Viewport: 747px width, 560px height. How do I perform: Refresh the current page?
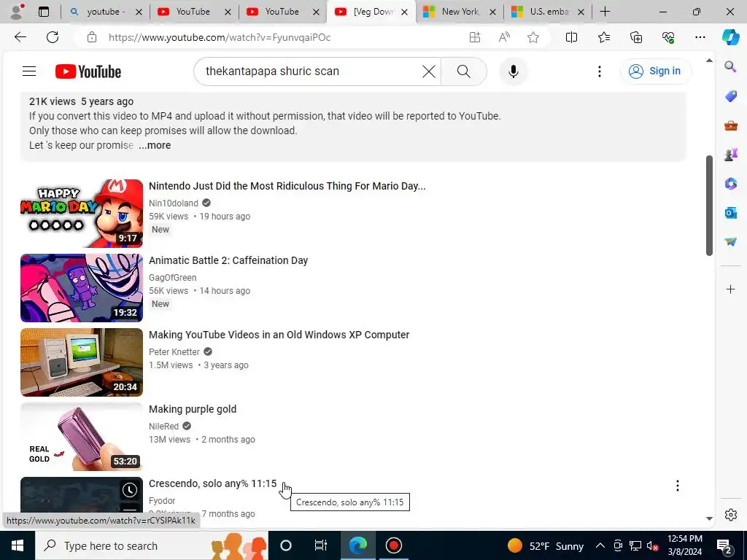click(x=53, y=37)
